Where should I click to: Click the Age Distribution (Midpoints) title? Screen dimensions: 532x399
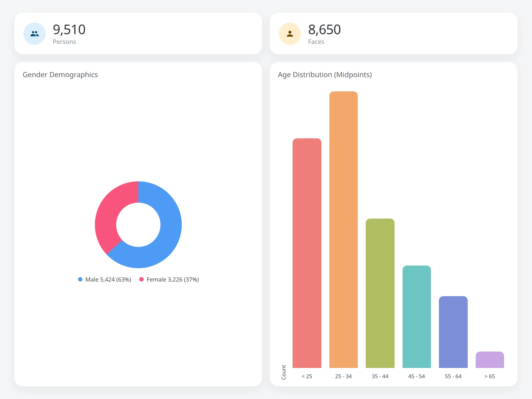tap(325, 75)
